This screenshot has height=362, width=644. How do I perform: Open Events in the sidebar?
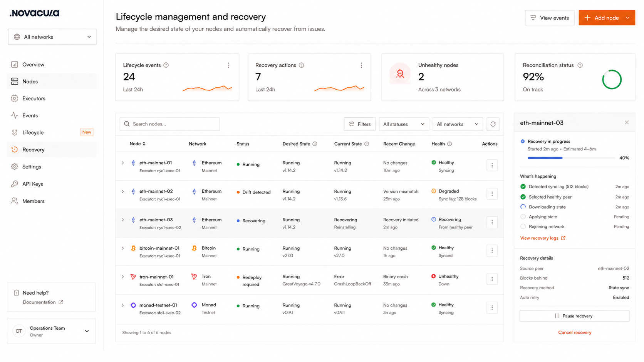coord(52,115)
